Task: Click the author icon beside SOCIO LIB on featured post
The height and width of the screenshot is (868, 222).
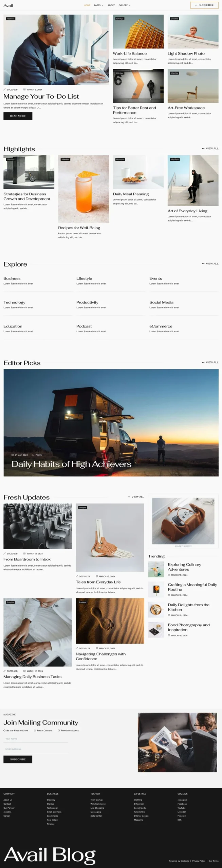Action: click(5, 90)
